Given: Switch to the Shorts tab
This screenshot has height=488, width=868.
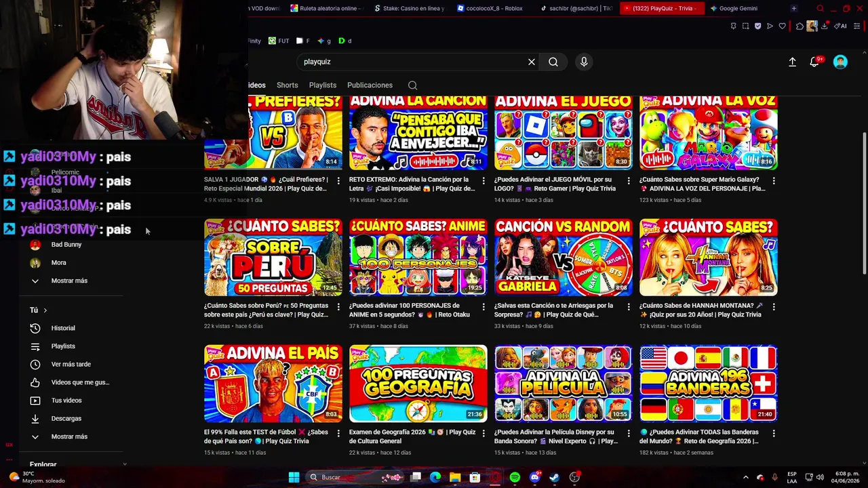Looking at the screenshot, I should [288, 85].
